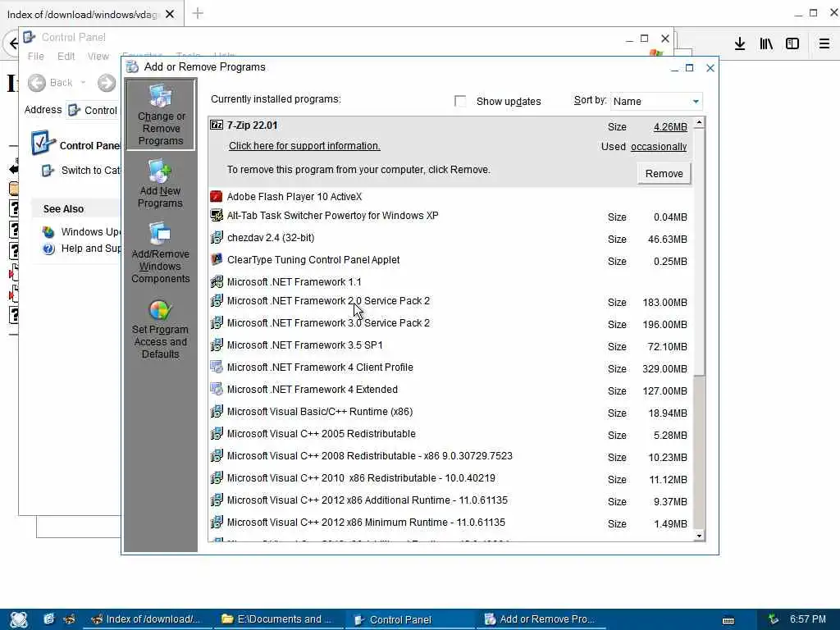Viewport: 840px width, 630px height.
Task: Open File menu in Control Panel window
Action: pyautogui.click(x=36, y=57)
